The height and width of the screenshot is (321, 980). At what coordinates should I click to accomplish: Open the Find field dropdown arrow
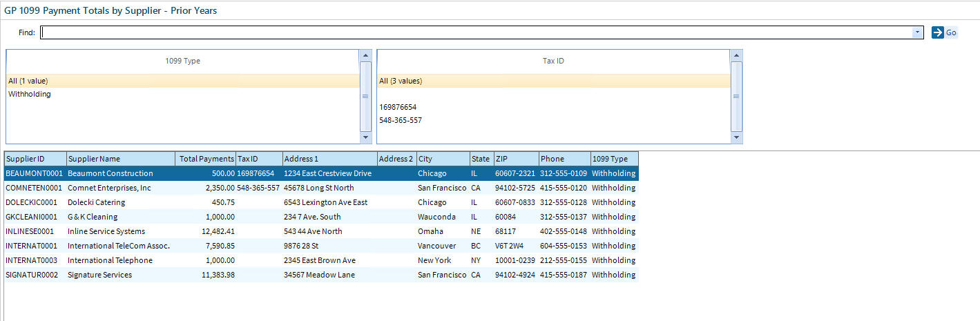(917, 32)
